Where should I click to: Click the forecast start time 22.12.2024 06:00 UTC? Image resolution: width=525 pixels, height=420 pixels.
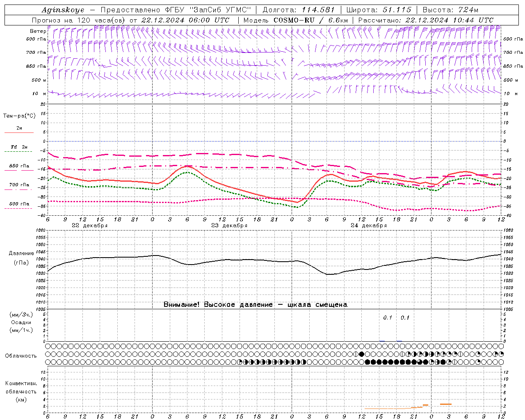coord(185,20)
